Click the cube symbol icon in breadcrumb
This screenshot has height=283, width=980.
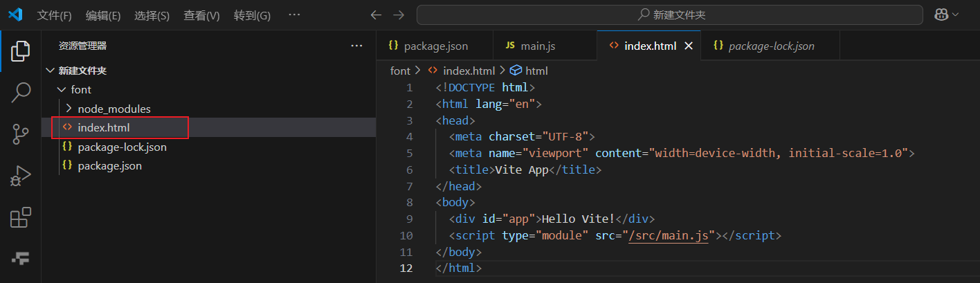click(516, 71)
